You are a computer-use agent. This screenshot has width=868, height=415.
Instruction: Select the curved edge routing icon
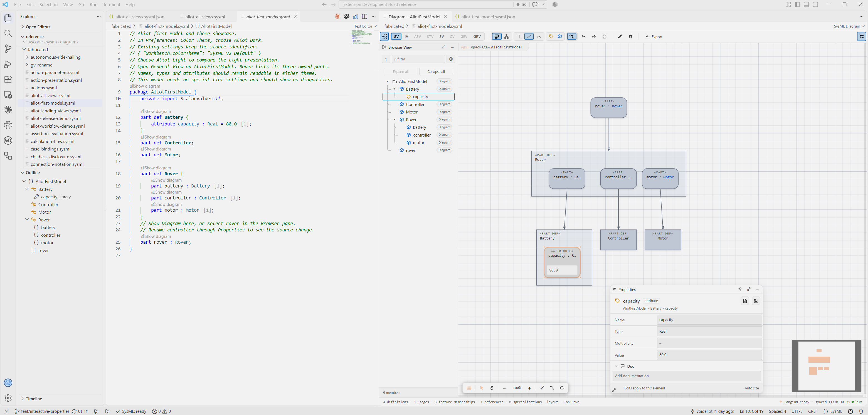click(539, 37)
